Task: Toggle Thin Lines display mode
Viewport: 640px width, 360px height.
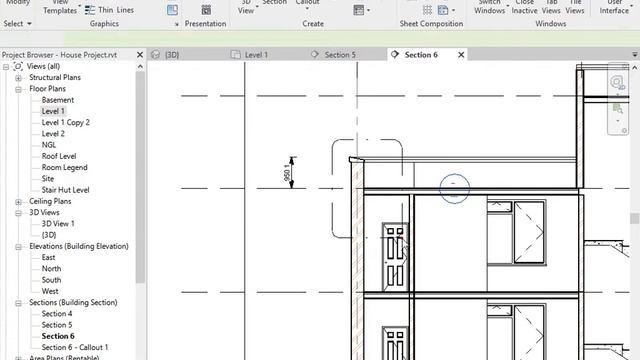Action: (x=109, y=10)
